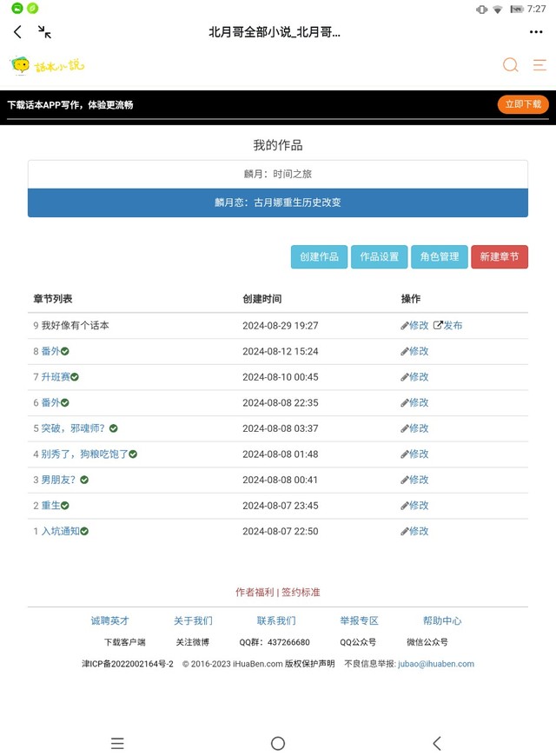
Task: Tap the orange 立即下载 button
Action: (523, 104)
